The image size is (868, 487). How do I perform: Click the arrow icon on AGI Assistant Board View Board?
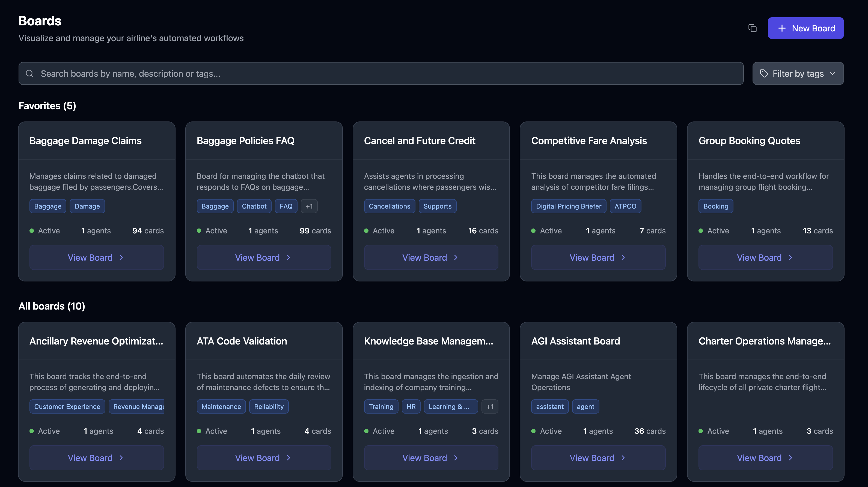pos(623,458)
